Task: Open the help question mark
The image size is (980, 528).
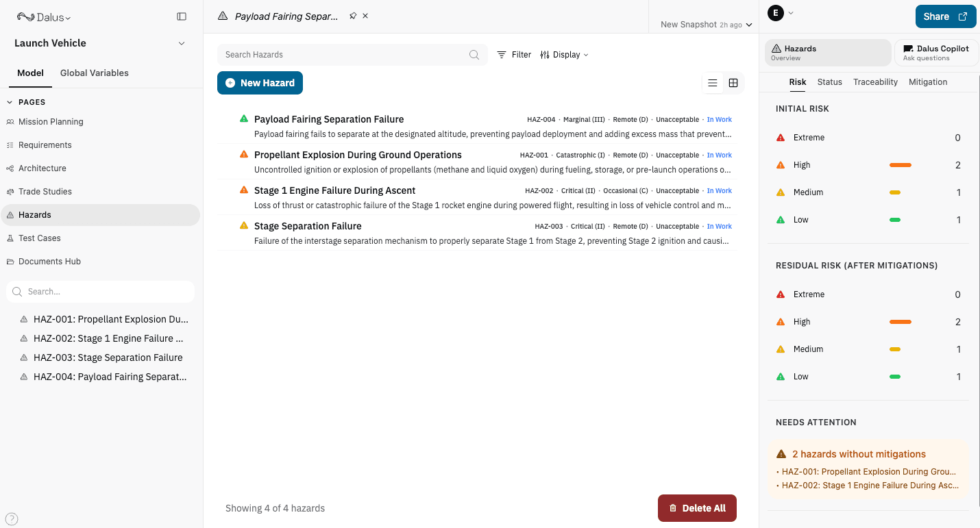Action: pos(11,519)
